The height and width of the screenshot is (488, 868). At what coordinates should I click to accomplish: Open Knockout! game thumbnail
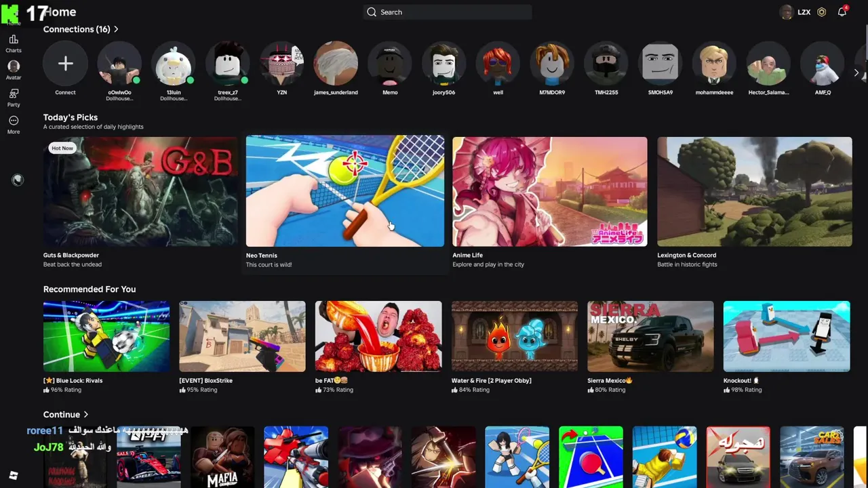coord(787,336)
